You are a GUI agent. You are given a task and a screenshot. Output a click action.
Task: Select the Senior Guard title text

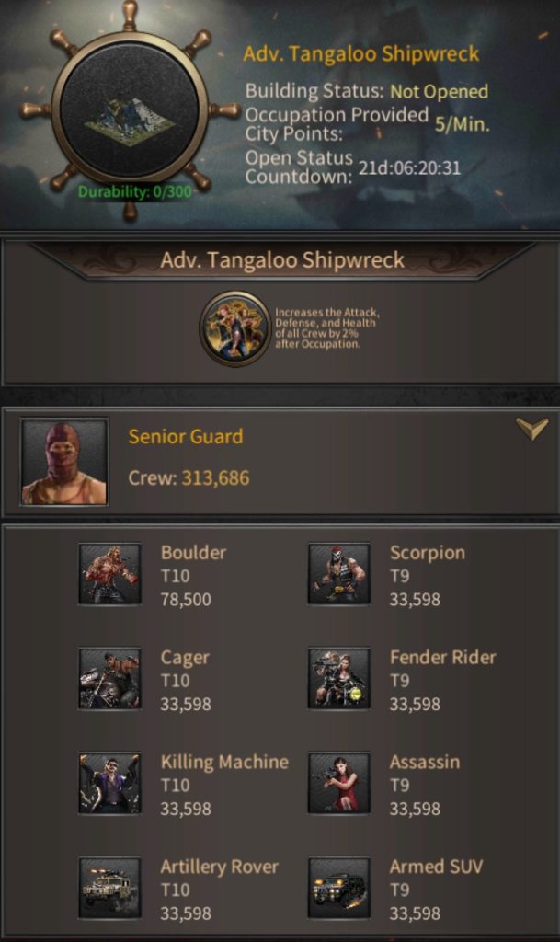[186, 436]
